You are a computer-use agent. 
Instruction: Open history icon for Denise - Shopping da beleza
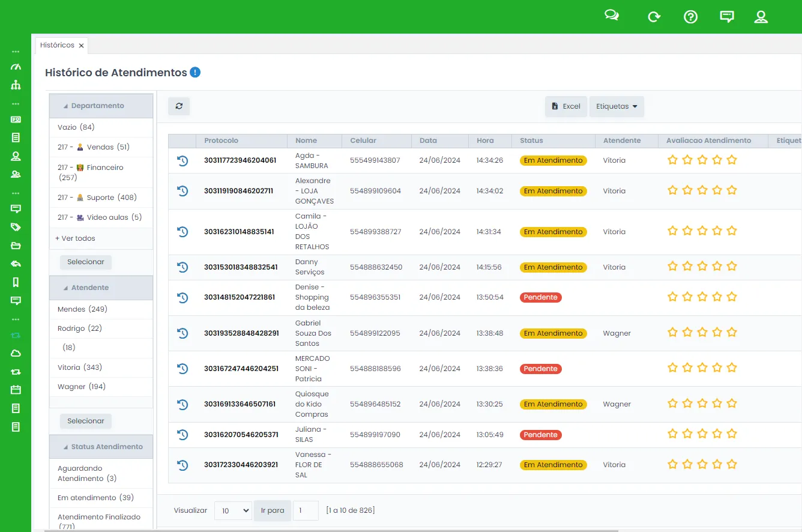182,297
